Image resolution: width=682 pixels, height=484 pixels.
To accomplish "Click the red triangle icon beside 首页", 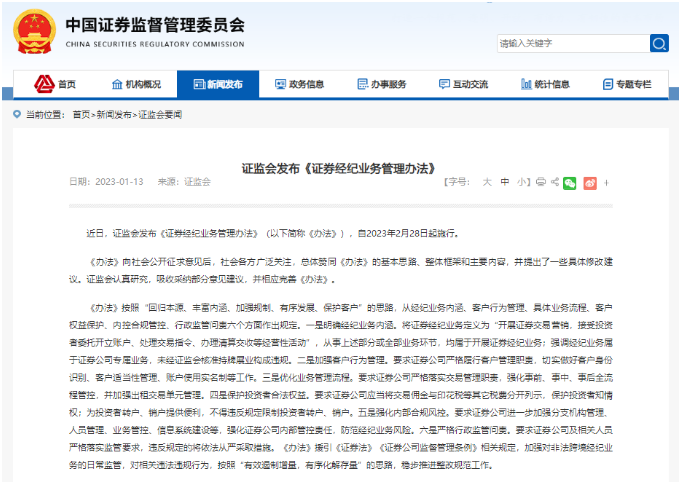I will [44, 83].
